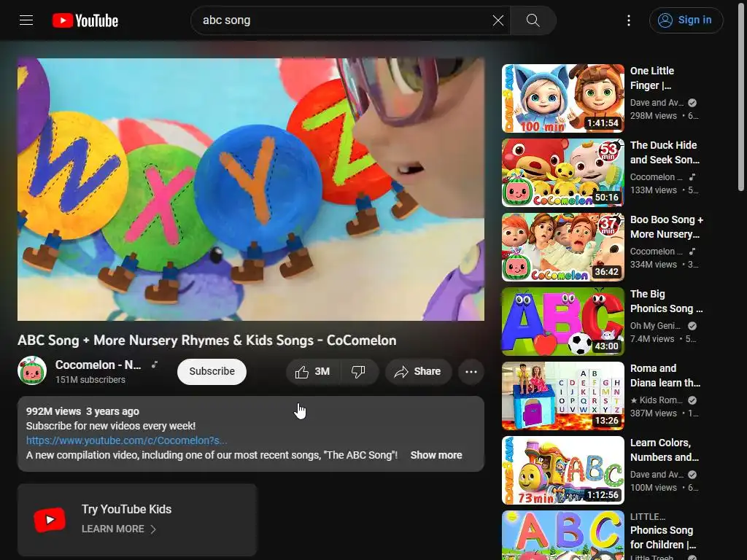
Task: Open Learn Colors, Numbers thumbnail
Action: coord(563,470)
